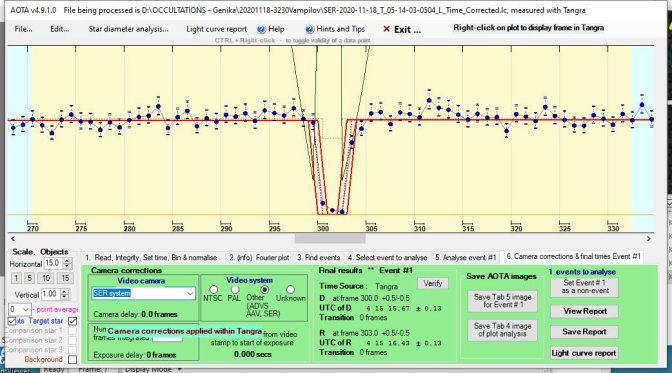Click the plot scrollbar right arrow

pos(648,238)
